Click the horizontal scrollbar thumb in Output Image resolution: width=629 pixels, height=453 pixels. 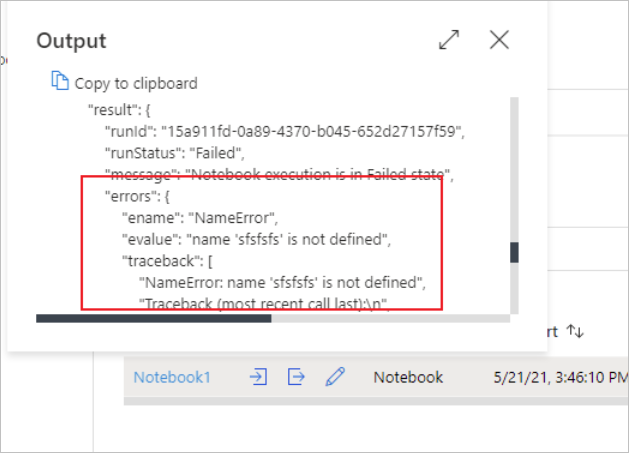(154, 319)
